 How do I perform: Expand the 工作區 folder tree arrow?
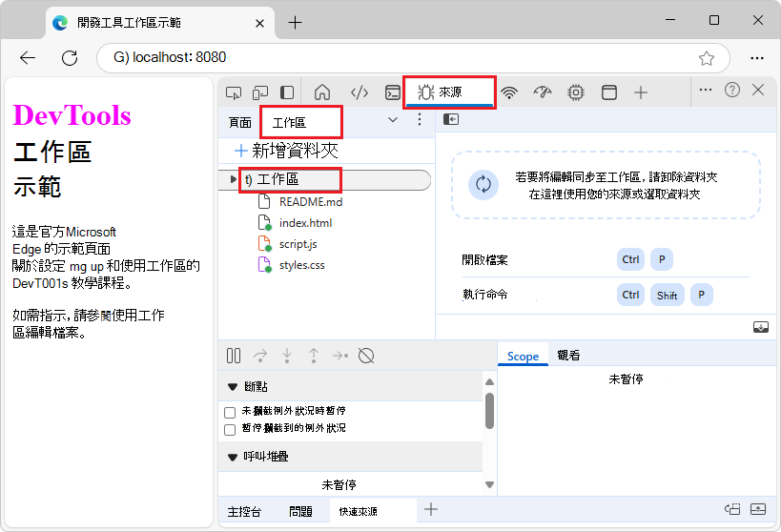[x=233, y=179]
